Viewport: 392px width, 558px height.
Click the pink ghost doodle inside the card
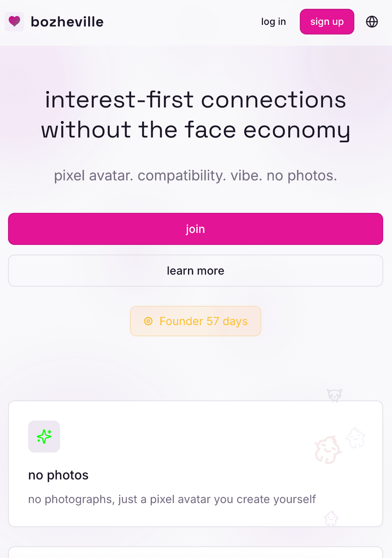pyautogui.click(x=327, y=450)
